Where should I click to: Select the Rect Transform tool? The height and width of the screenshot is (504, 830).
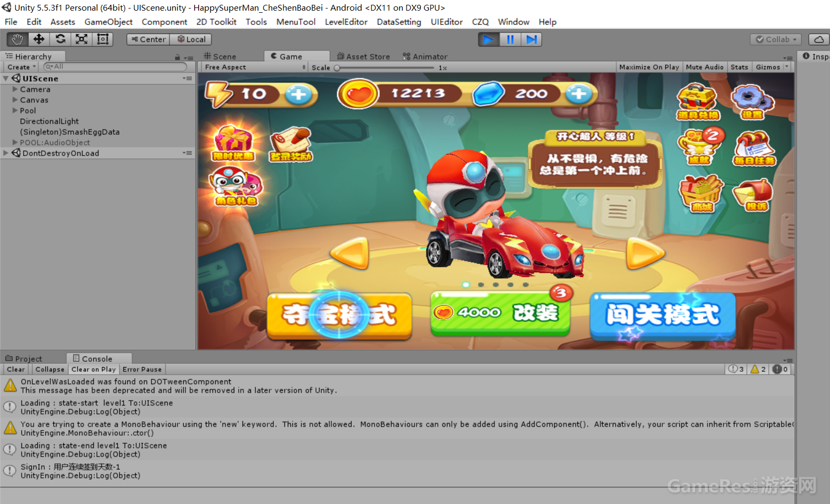point(102,39)
